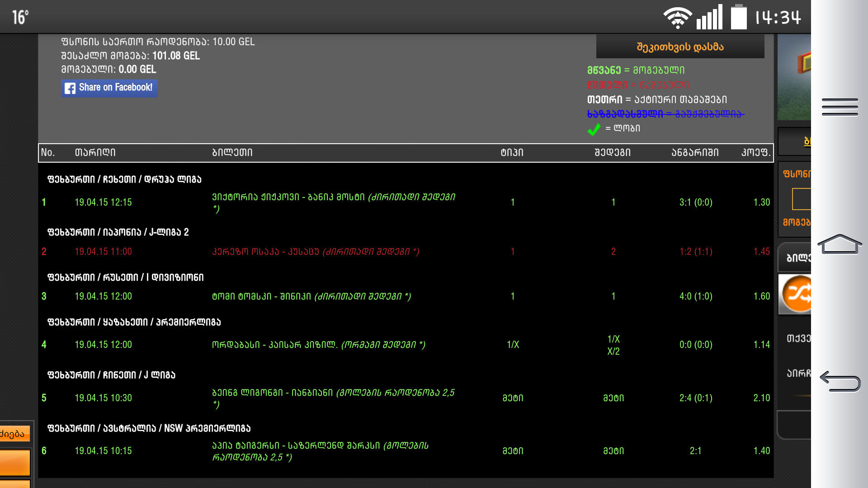This screenshot has width=868, height=488.
Task: Tap the Wi-Fi status icon
Action: tap(677, 18)
